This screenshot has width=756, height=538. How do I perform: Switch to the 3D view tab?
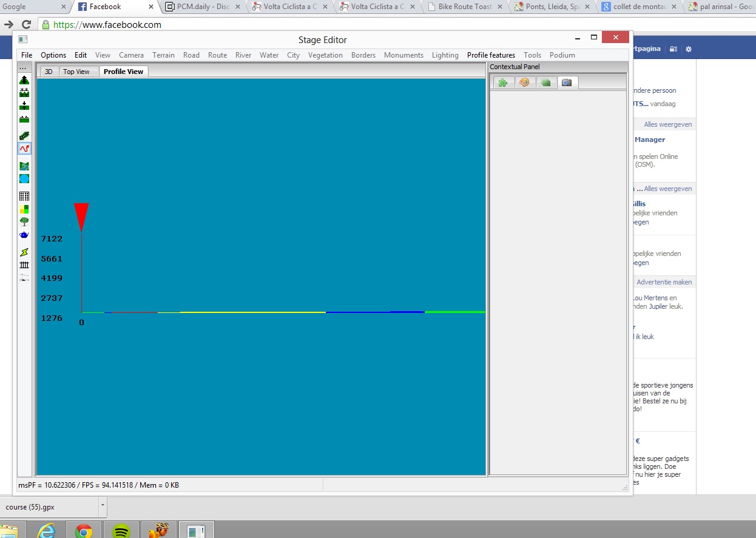(49, 72)
